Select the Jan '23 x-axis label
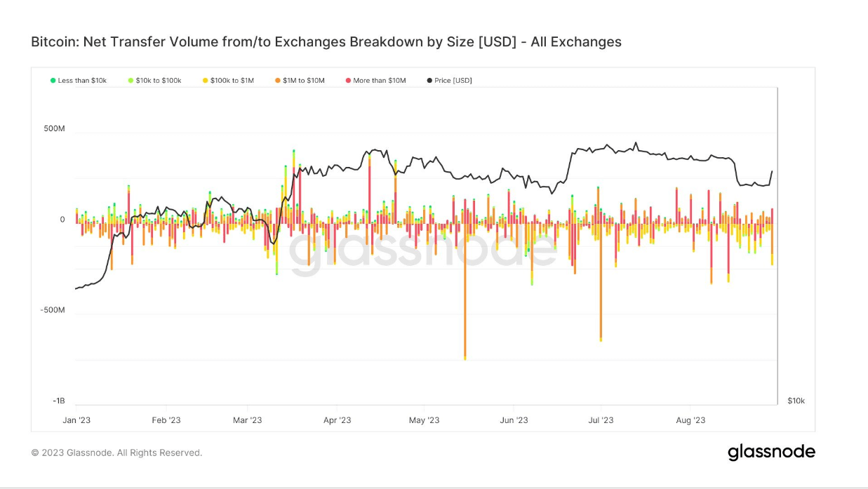Viewport: 868px width, 489px height. coord(76,420)
